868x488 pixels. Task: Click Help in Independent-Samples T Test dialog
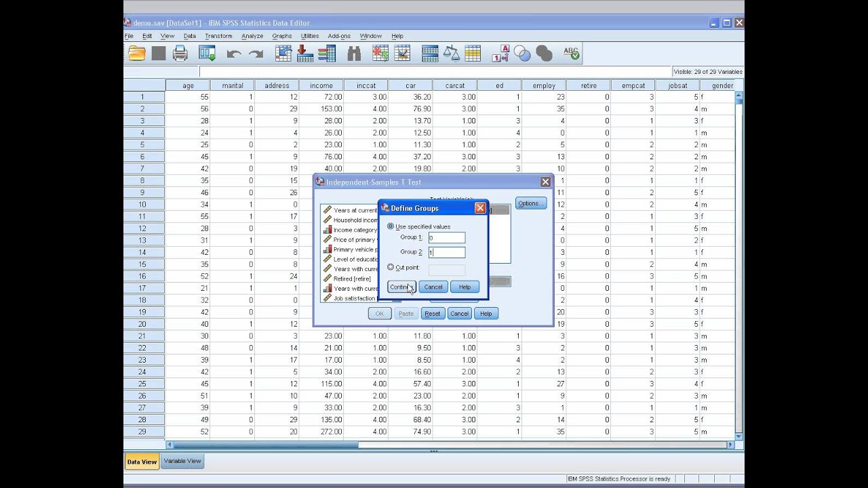click(x=486, y=313)
